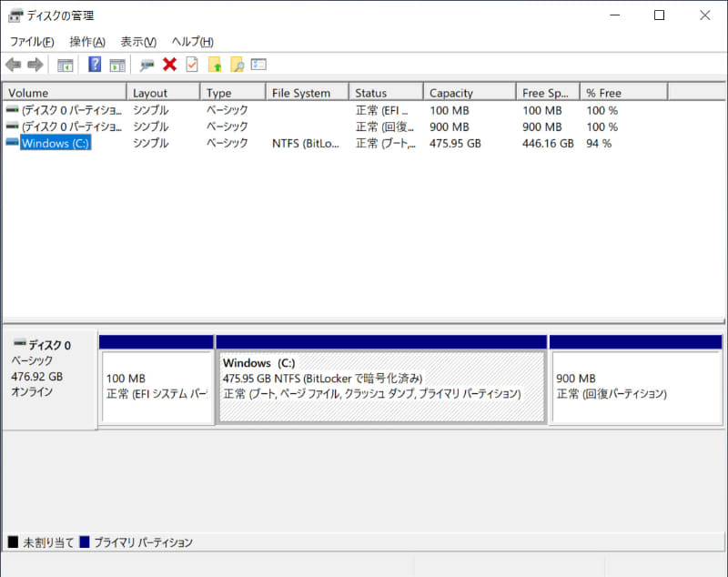Click the list view settings toolbar icon
728x577 pixels.
pyautogui.click(x=258, y=64)
